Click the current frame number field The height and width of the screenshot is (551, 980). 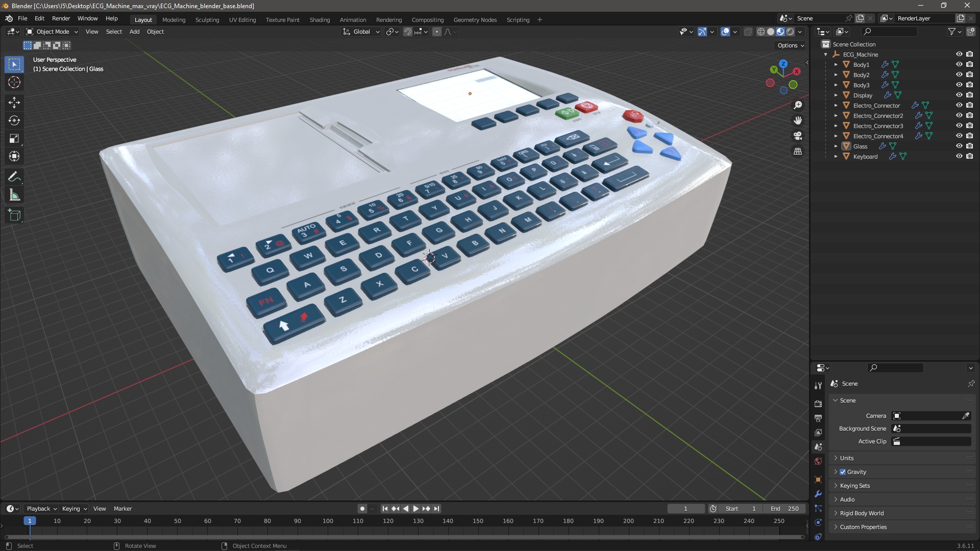pos(685,509)
